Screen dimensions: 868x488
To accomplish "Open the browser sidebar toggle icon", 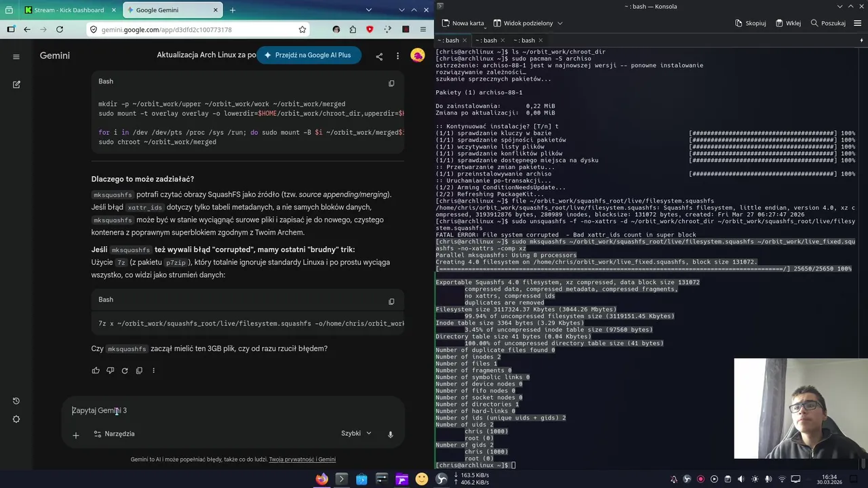I will click(x=11, y=29).
